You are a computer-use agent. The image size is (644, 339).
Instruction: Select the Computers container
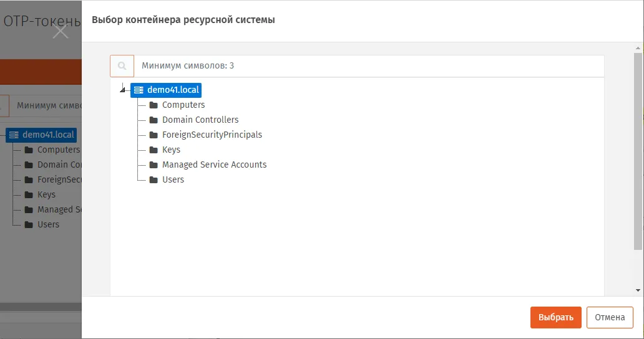(183, 105)
